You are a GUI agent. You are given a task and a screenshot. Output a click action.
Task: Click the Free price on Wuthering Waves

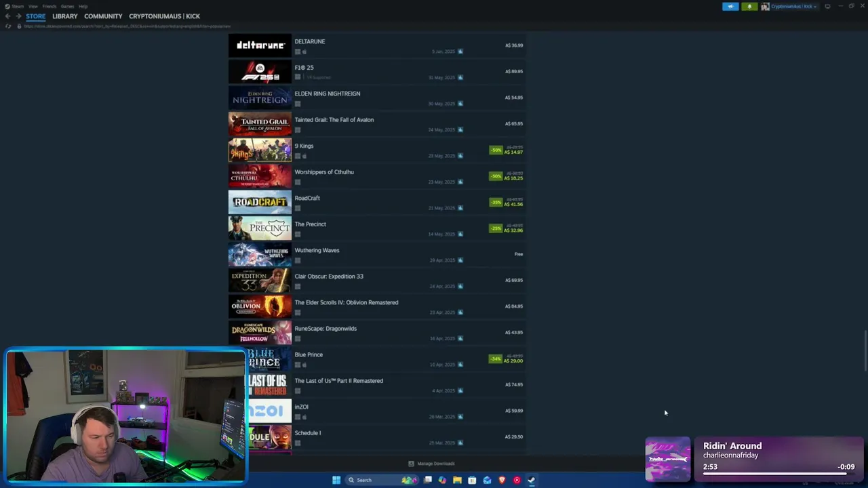point(519,254)
